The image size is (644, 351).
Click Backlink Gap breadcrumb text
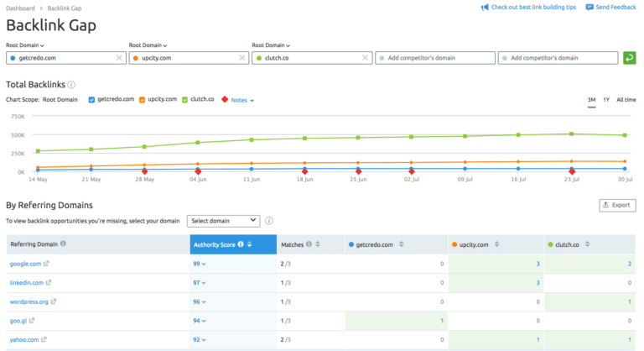[65, 8]
